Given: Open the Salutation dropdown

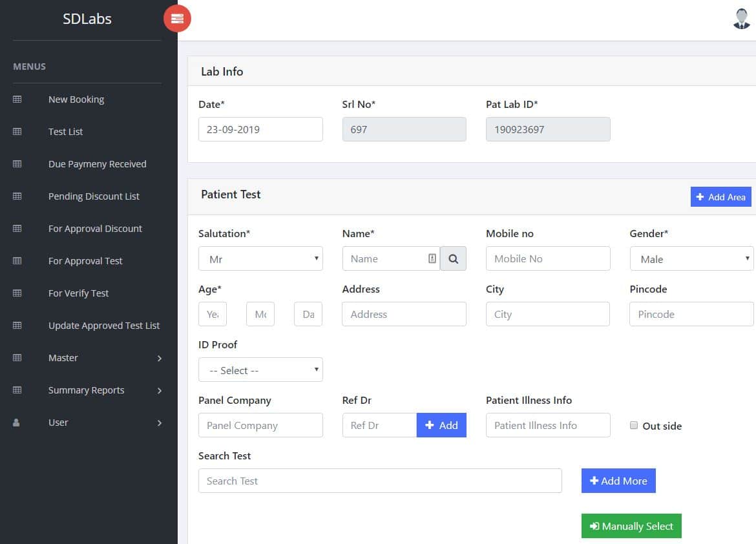Looking at the screenshot, I should click(x=260, y=259).
